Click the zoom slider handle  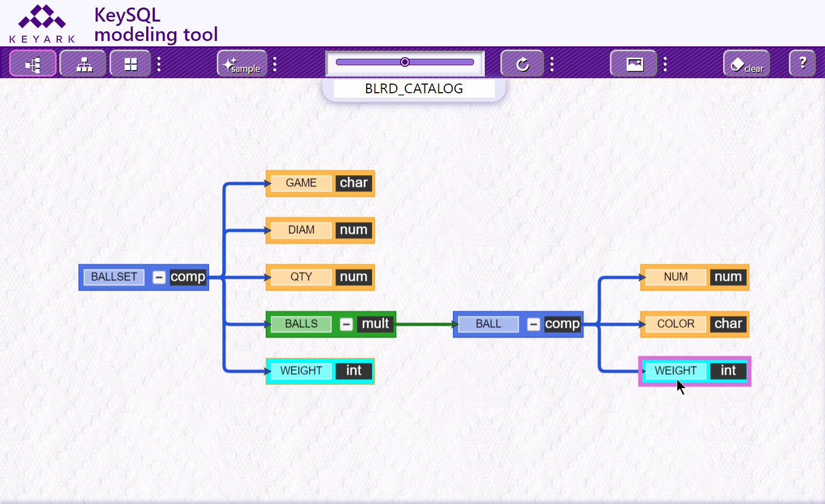(405, 62)
